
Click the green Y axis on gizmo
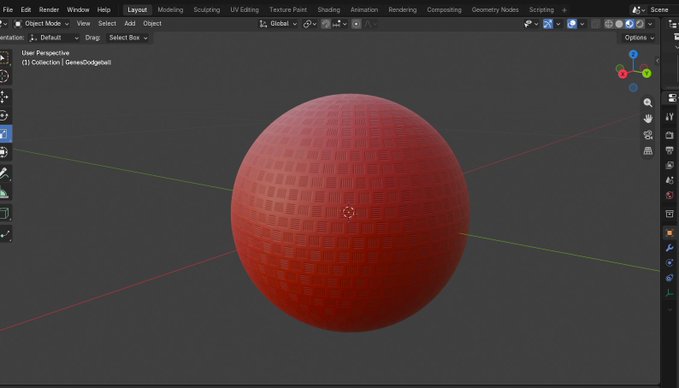point(647,73)
